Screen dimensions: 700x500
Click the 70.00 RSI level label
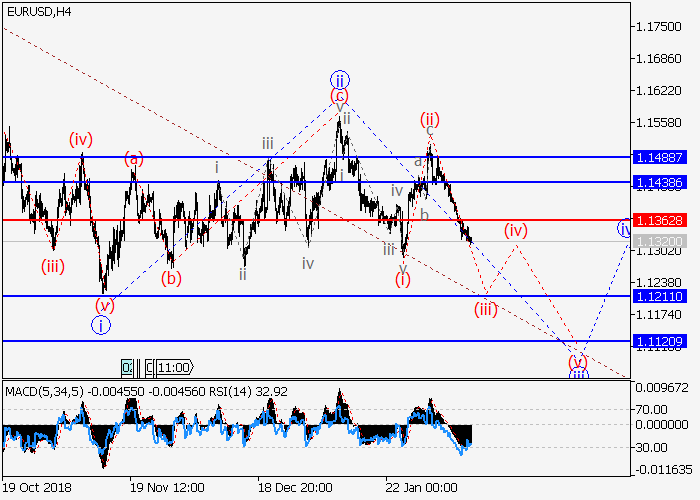coord(651,409)
